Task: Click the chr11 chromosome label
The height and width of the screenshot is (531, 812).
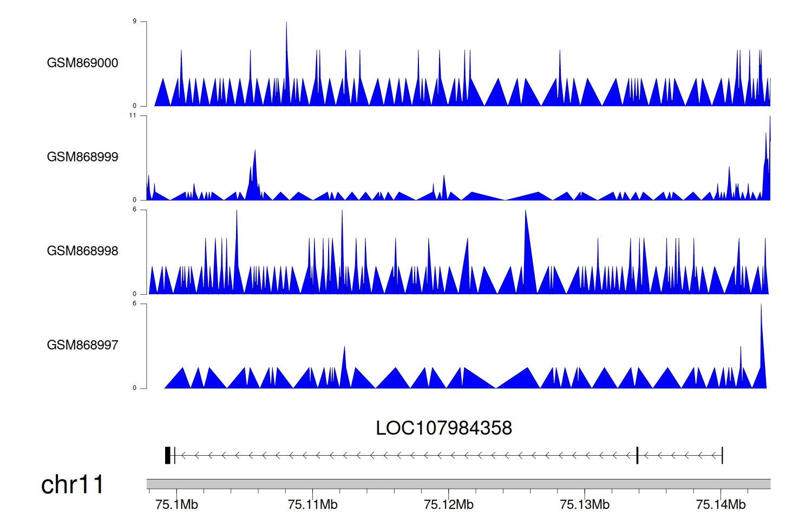Action: (x=72, y=484)
